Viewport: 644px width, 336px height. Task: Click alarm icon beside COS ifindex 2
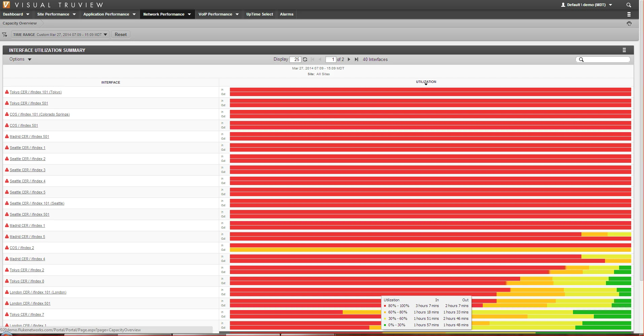point(7,247)
